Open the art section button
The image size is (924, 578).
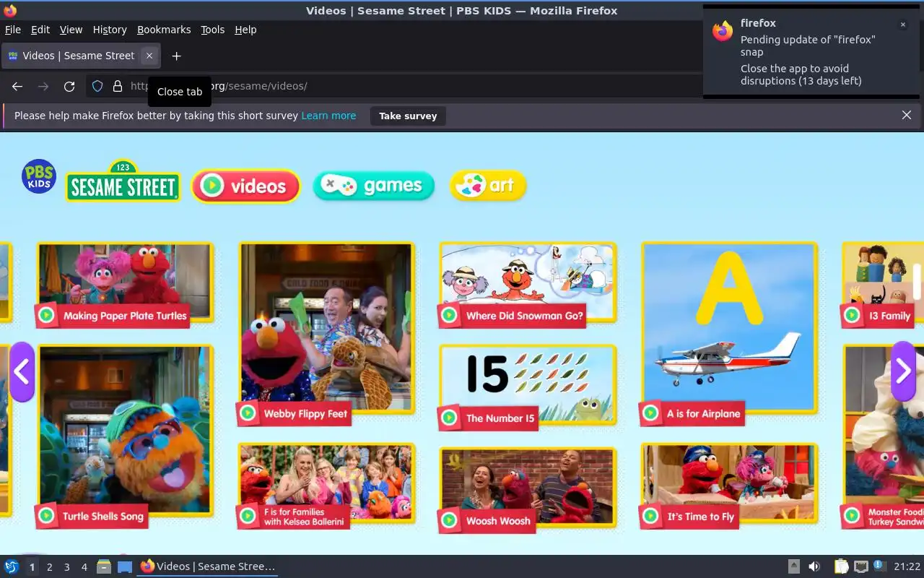coord(488,186)
